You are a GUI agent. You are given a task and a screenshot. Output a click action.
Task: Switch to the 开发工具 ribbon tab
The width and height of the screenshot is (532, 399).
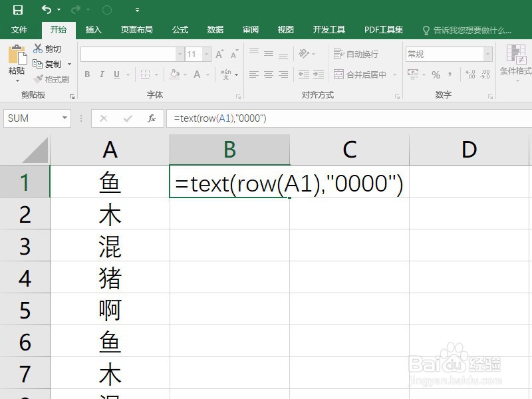click(329, 30)
